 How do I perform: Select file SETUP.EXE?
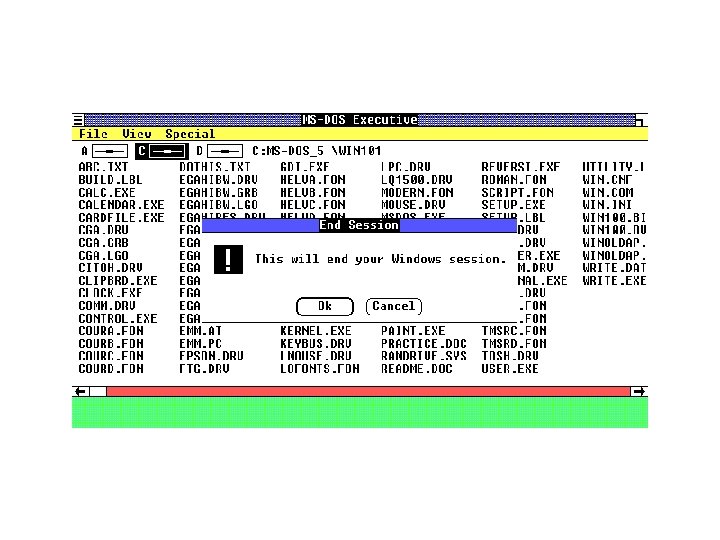coord(513,205)
